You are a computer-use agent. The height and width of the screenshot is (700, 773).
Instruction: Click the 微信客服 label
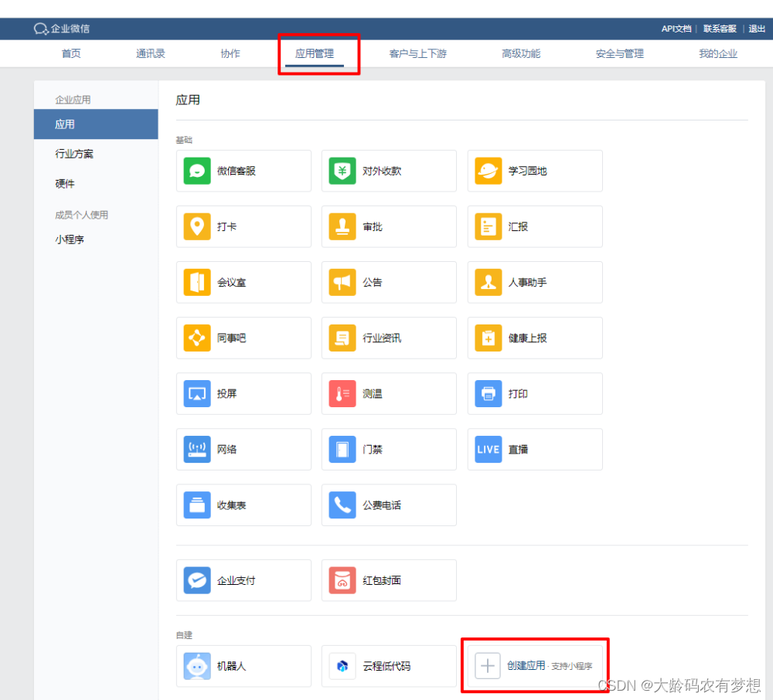click(236, 171)
